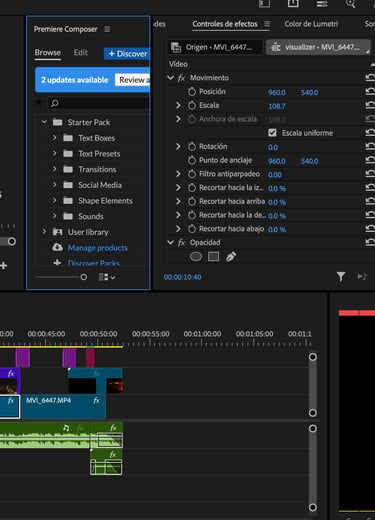The image size is (375, 520).
Task: Toggle Recortar hacia la iz.. stopwatch
Action: pyautogui.click(x=192, y=188)
